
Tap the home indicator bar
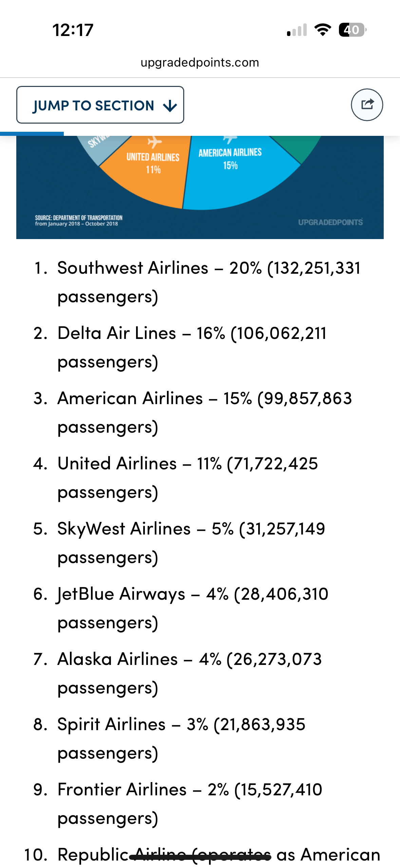coord(200,858)
